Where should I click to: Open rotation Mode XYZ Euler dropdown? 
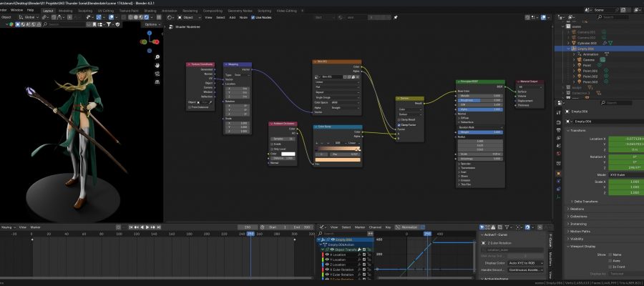click(x=626, y=174)
